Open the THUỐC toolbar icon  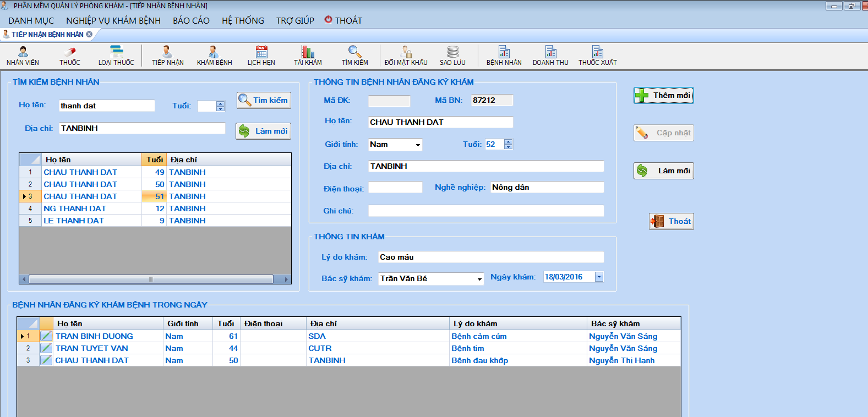click(x=70, y=56)
